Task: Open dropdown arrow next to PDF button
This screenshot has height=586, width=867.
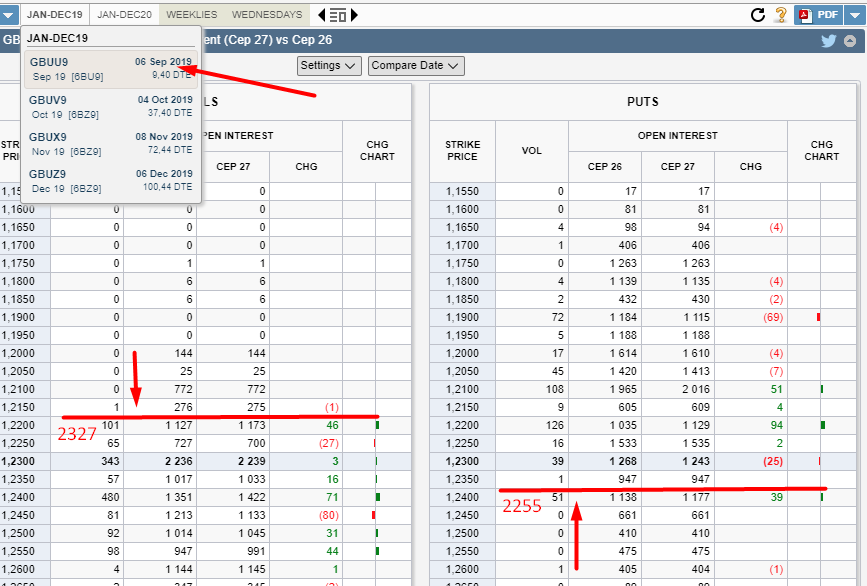Action: point(855,15)
